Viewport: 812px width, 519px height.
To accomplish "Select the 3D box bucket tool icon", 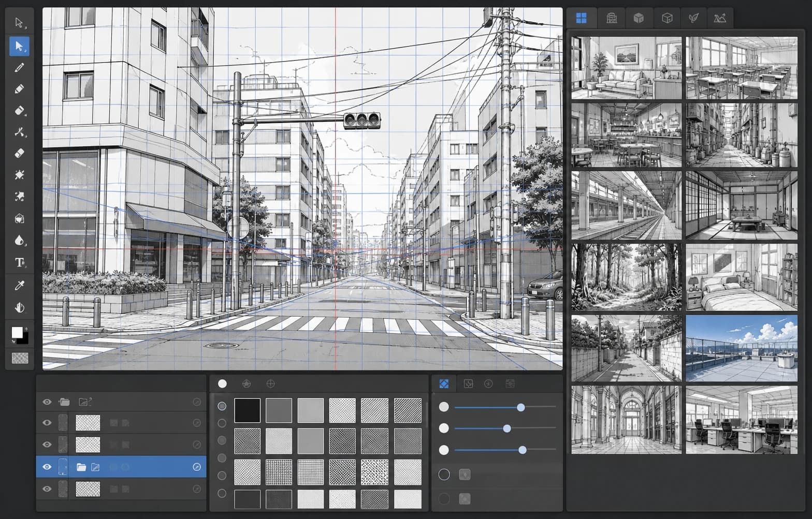I will tap(19, 218).
